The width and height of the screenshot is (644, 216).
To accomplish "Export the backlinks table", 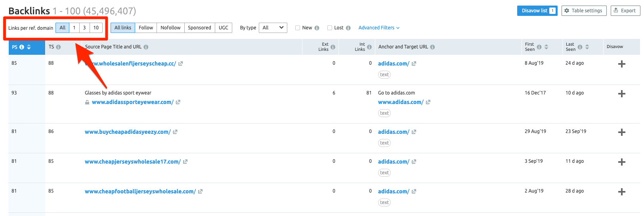I will coord(625,11).
